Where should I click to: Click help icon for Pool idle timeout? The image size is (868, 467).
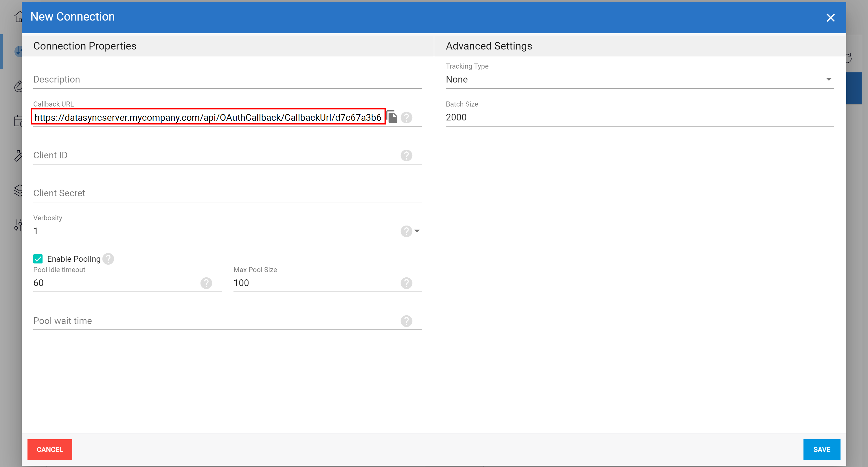click(206, 283)
